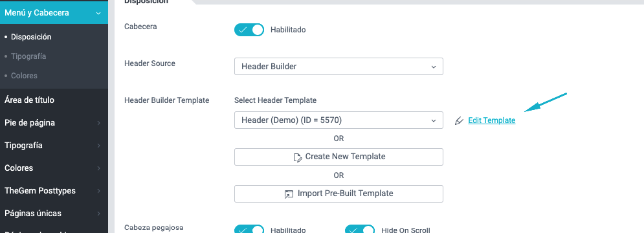
Task: Click chevron arrow beside Tipografía main menu
Action: [98, 146]
